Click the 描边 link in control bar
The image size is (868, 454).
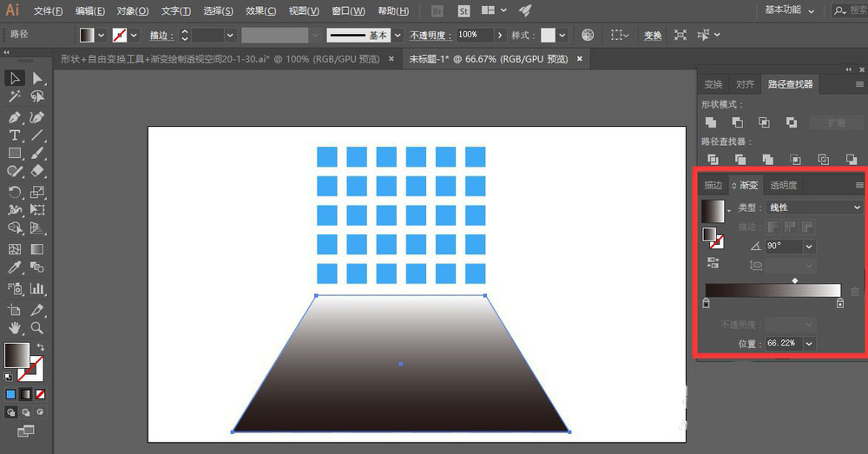click(x=161, y=36)
